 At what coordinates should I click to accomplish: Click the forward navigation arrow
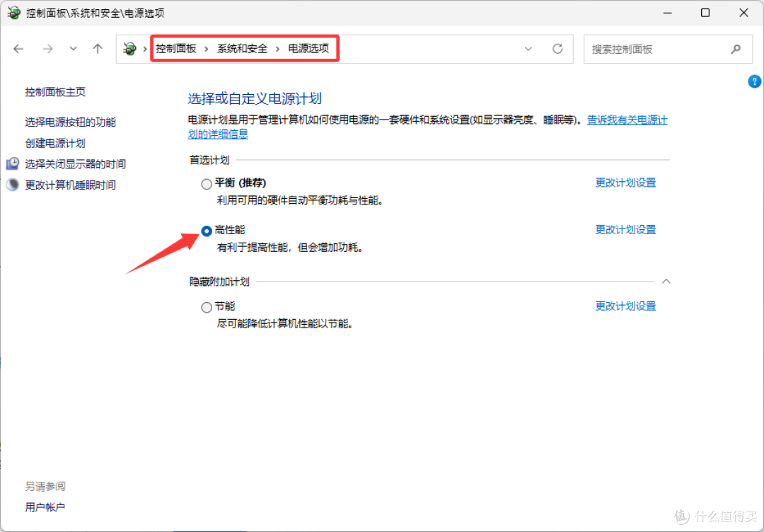pos(47,49)
